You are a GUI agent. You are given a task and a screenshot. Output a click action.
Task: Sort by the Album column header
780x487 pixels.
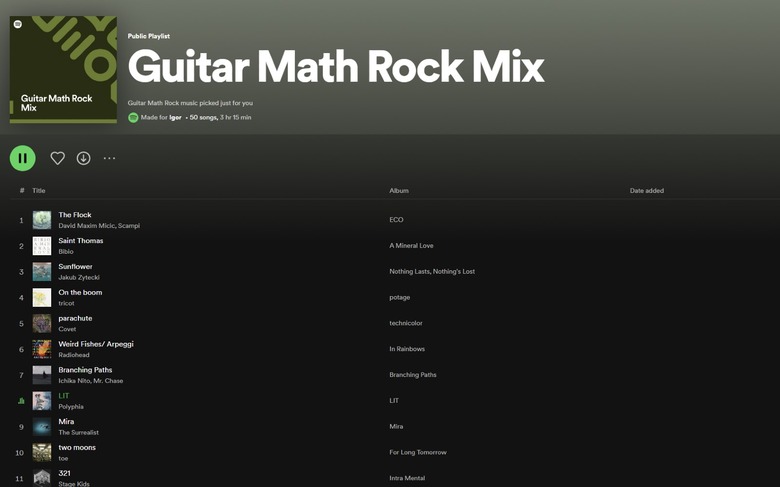click(x=398, y=190)
